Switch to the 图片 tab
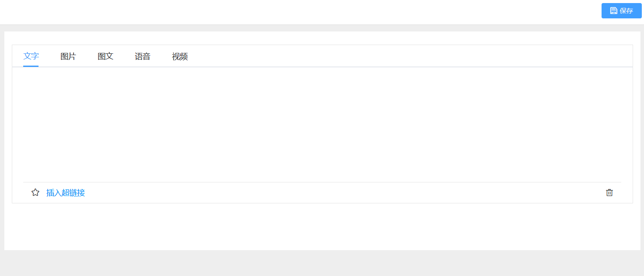 point(68,56)
